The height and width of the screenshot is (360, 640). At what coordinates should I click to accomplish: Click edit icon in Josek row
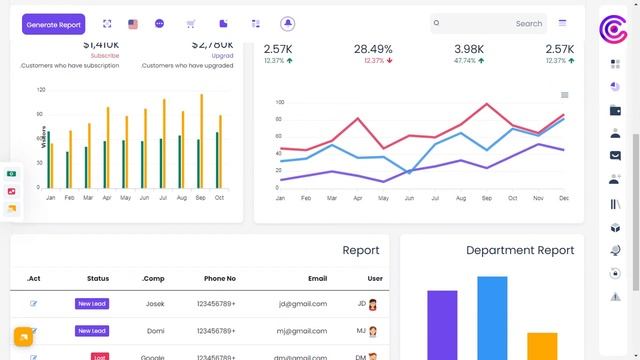33,303
